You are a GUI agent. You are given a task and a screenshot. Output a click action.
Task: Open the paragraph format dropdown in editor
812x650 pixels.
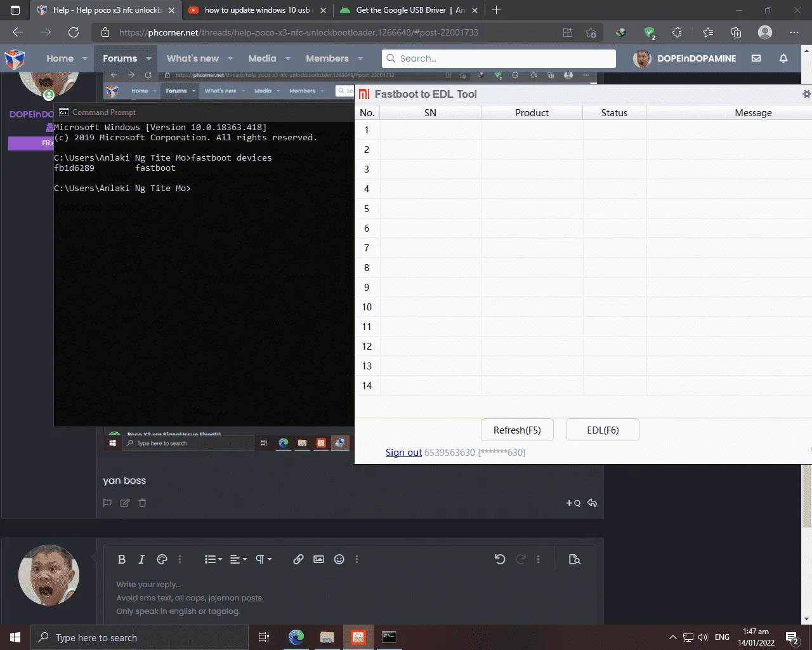(x=263, y=559)
